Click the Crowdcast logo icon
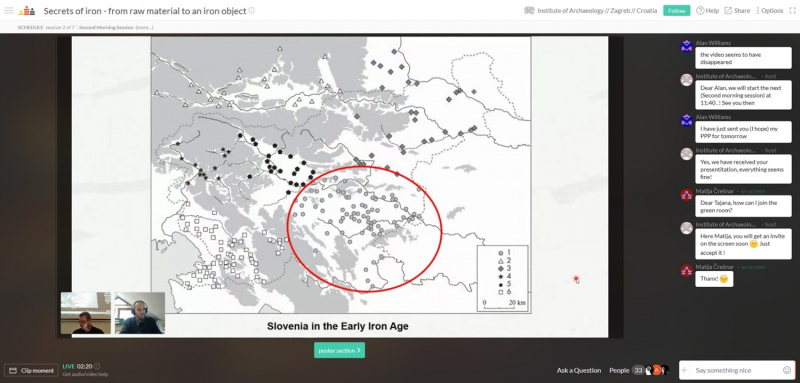The height and width of the screenshot is (383, 800). 27,10
